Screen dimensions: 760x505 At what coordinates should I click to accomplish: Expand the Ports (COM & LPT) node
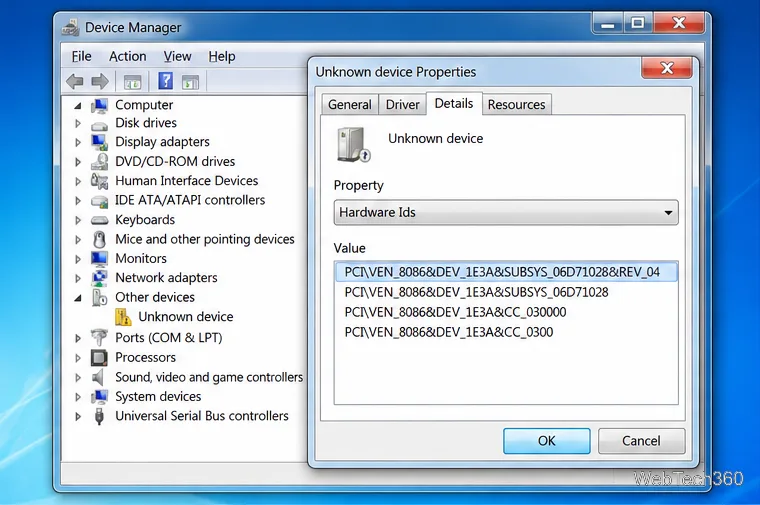coord(78,338)
